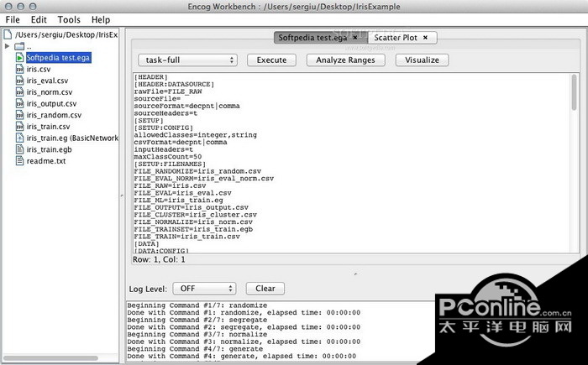Select iris_random.csv in the file tree
The image size is (588, 365).
pos(54,115)
